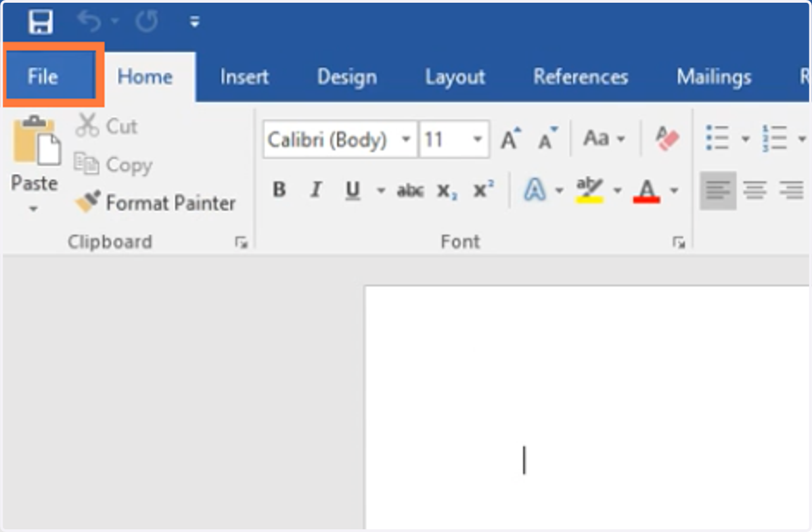
Task: Open the Clipboard pane dialog launcher
Action: click(x=241, y=243)
